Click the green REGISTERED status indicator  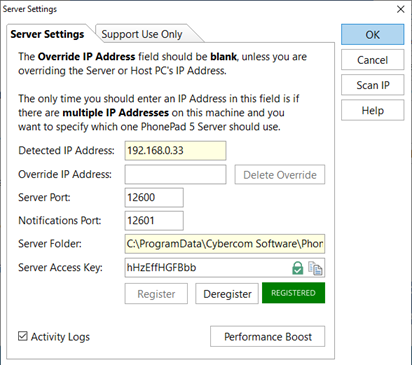tap(293, 293)
